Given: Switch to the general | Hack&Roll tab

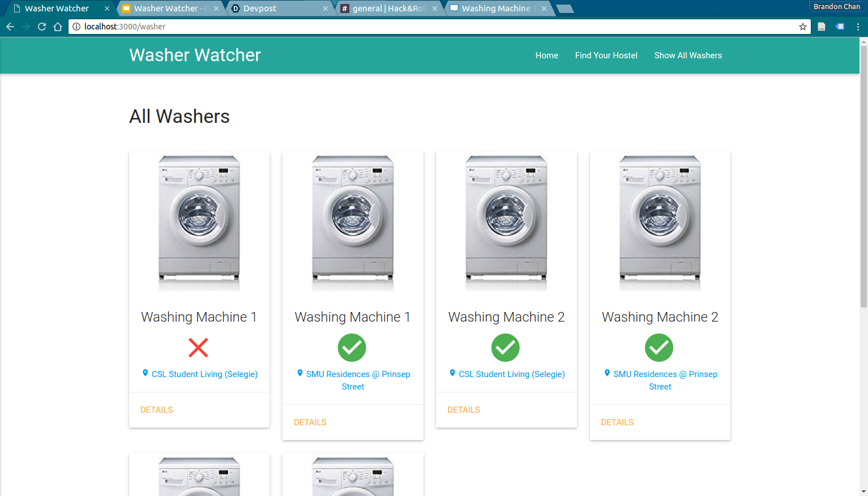Looking at the screenshot, I should pos(388,8).
